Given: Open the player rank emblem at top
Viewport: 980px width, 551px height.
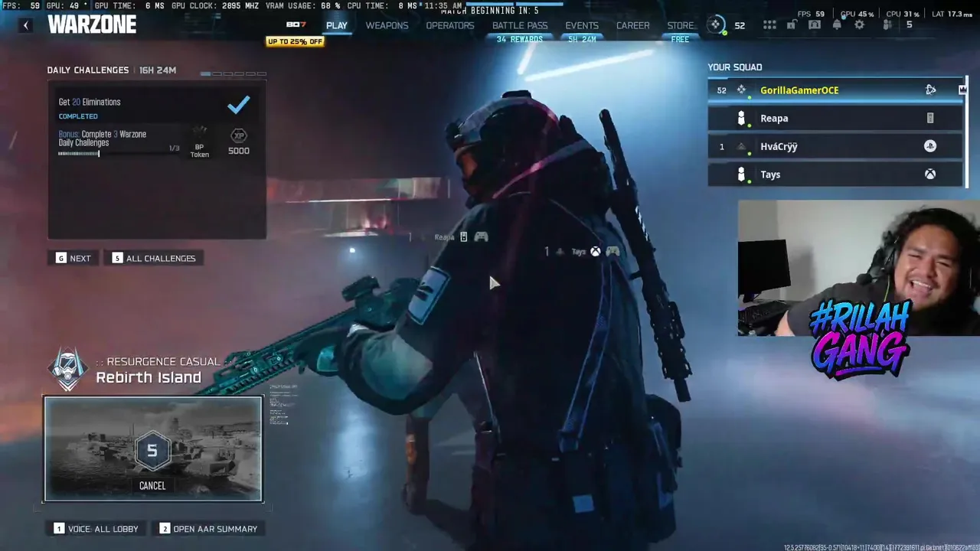Looking at the screenshot, I should [715, 24].
